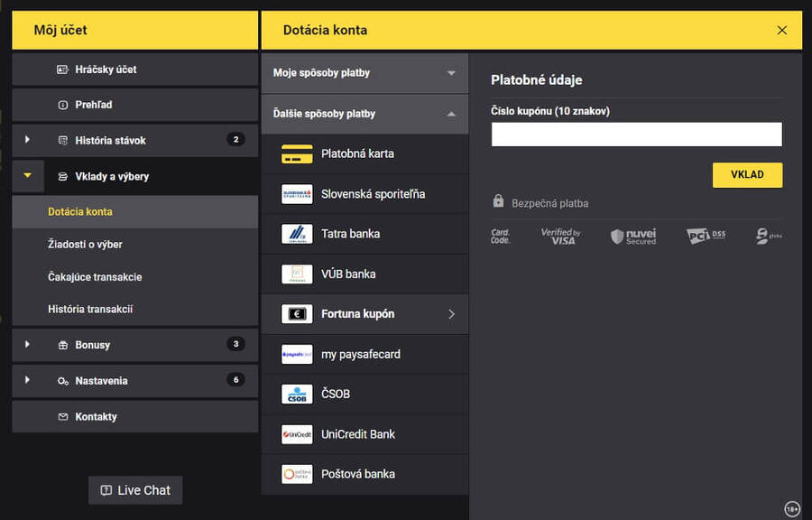Expand the Nastavenia arrow
The image size is (812, 520).
(x=27, y=380)
